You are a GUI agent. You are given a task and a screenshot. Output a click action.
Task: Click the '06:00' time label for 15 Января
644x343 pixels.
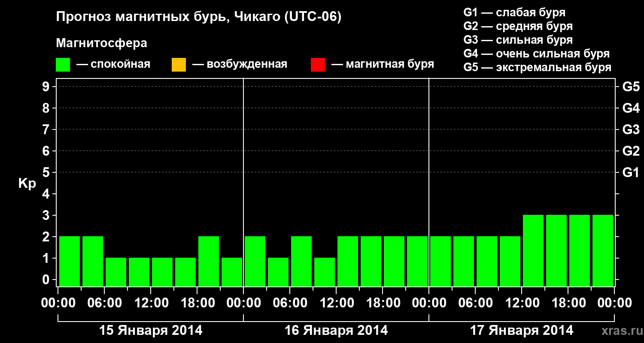coord(104,303)
